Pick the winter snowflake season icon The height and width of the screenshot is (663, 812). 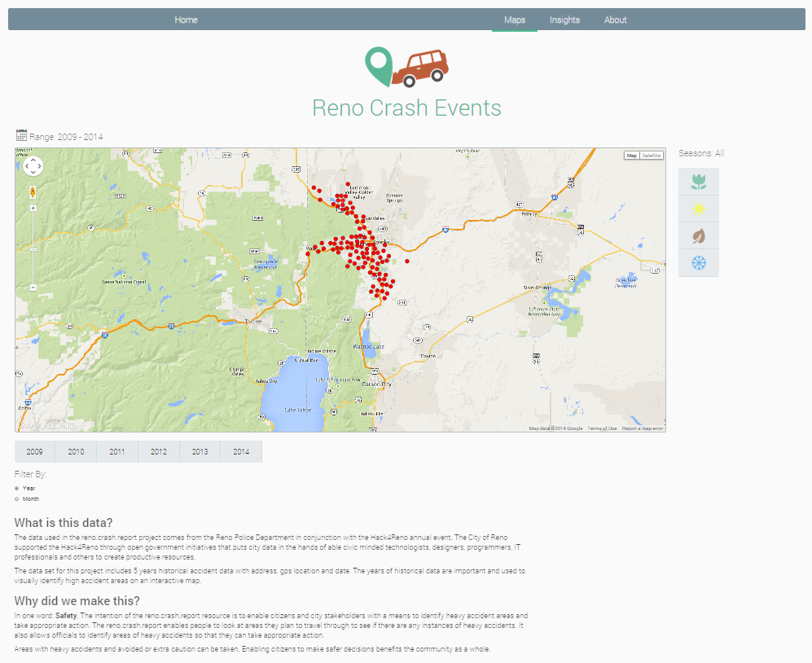(x=699, y=262)
